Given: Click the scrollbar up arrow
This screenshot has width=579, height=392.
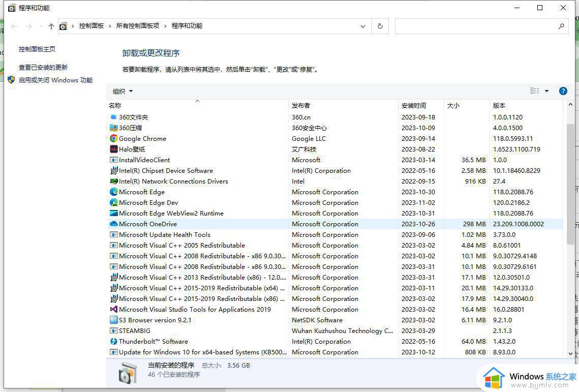Looking at the screenshot, I should coord(570,105).
